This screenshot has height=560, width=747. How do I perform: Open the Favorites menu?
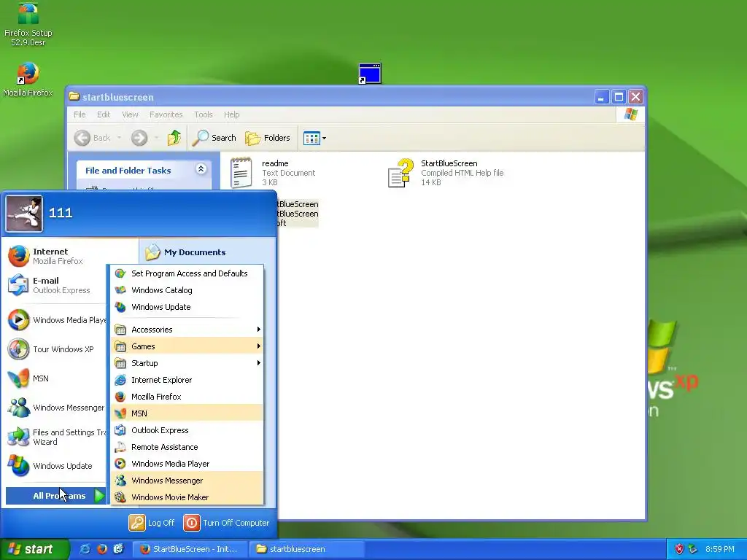(166, 114)
